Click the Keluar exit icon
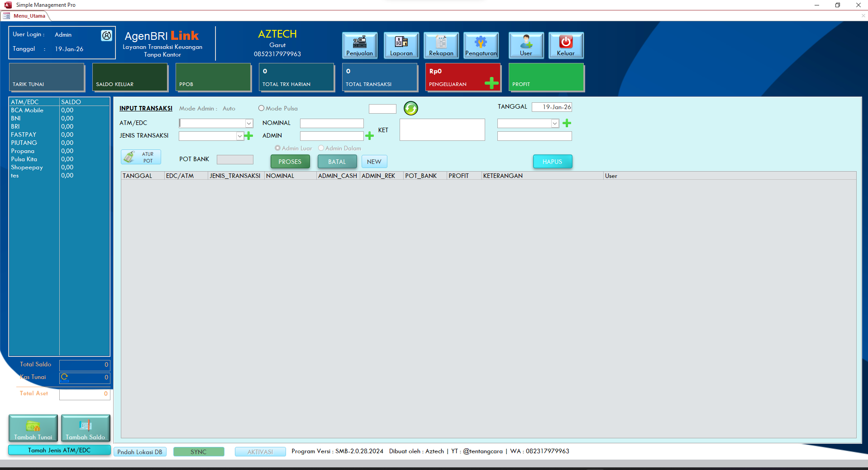868x470 pixels. 566,45
